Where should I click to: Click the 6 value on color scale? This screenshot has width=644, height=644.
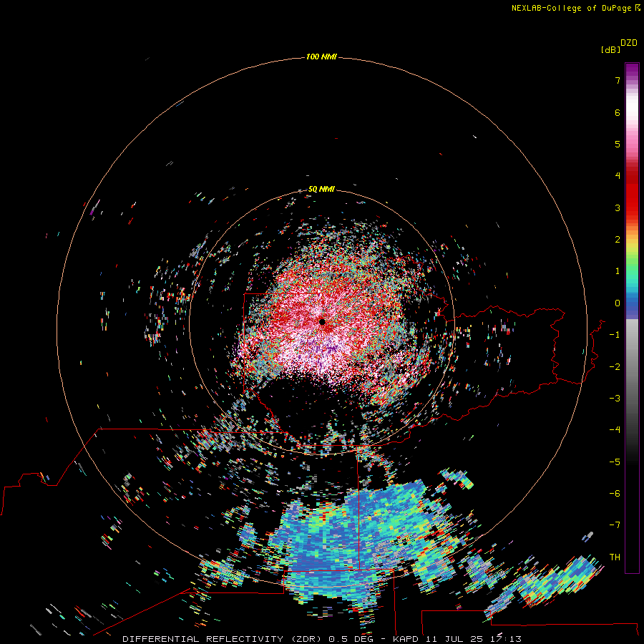(x=618, y=112)
